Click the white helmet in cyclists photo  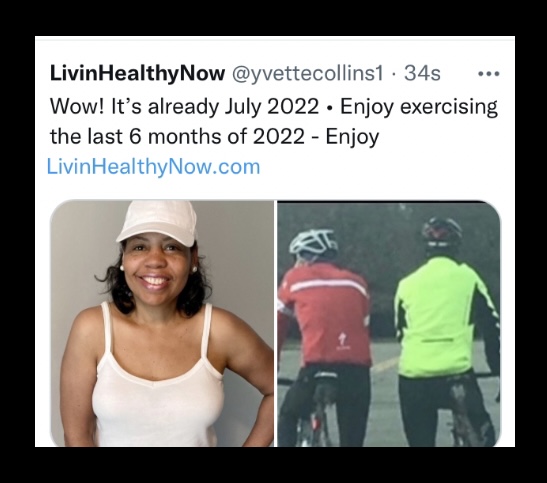(x=314, y=243)
